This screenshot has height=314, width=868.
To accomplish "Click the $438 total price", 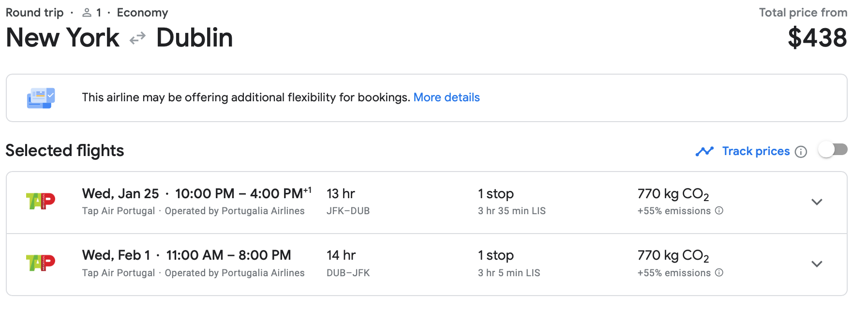I will 817,38.
